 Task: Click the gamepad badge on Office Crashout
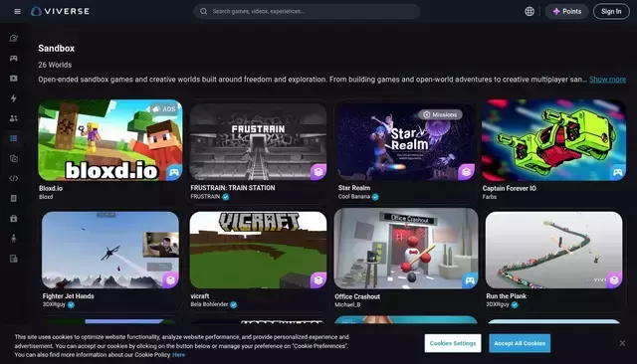point(470,280)
